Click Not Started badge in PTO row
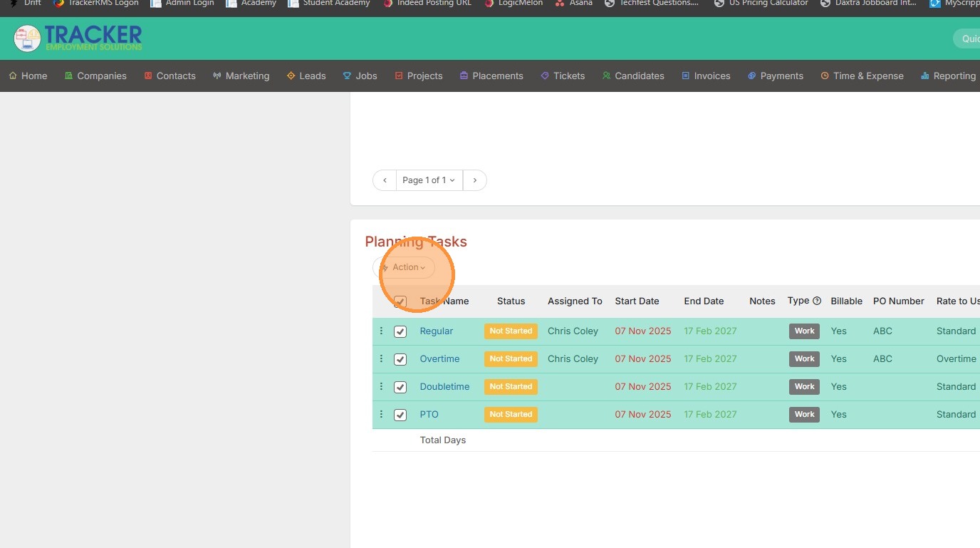Screen dimensions: 980x548 [x=511, y=414]
